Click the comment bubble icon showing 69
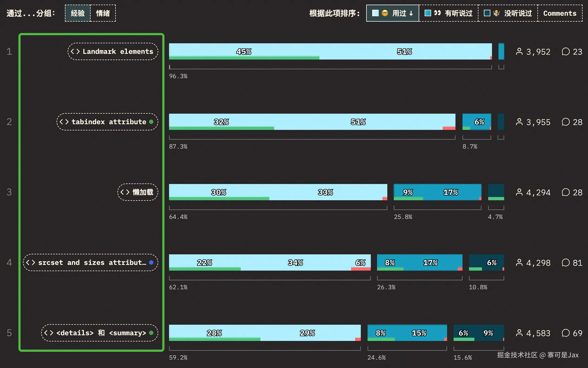588x368 pixels. [566, 333]
